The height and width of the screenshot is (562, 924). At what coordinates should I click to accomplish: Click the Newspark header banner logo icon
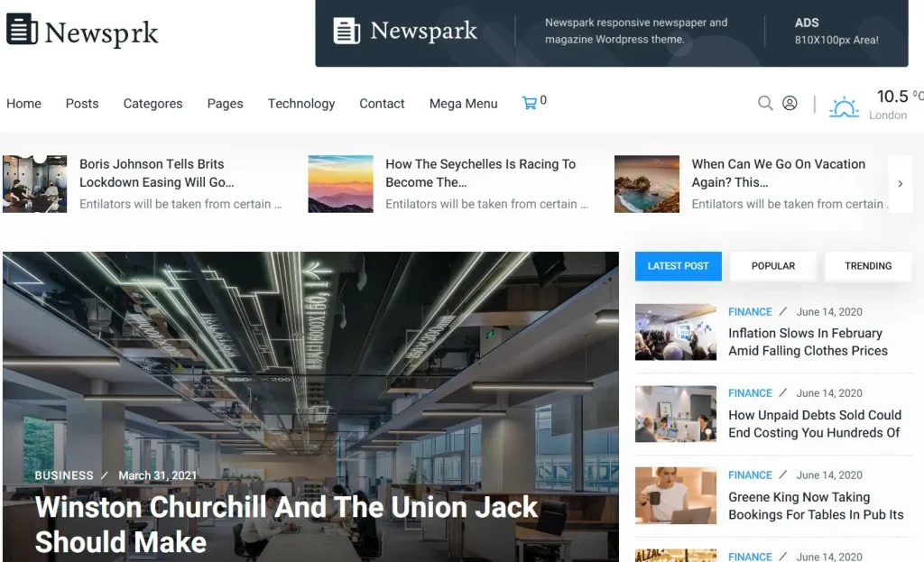pos(346,30)
